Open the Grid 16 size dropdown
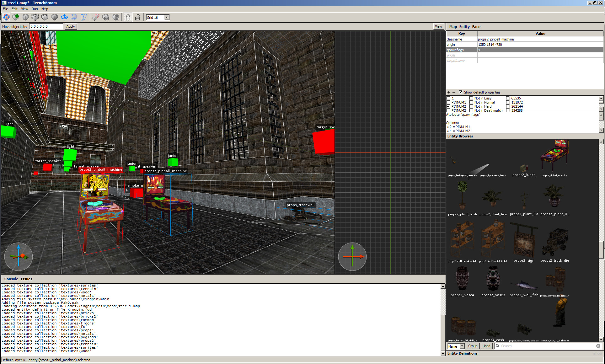This screenshot has width=605, height=364. (158, 18)
